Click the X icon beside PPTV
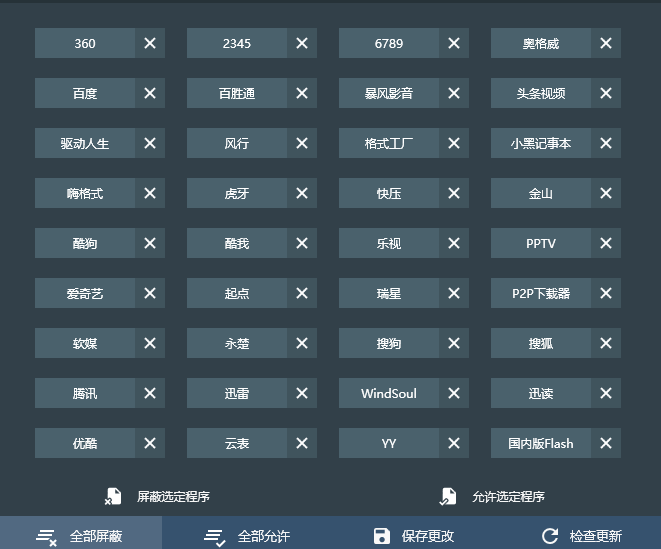 point(606,243)
